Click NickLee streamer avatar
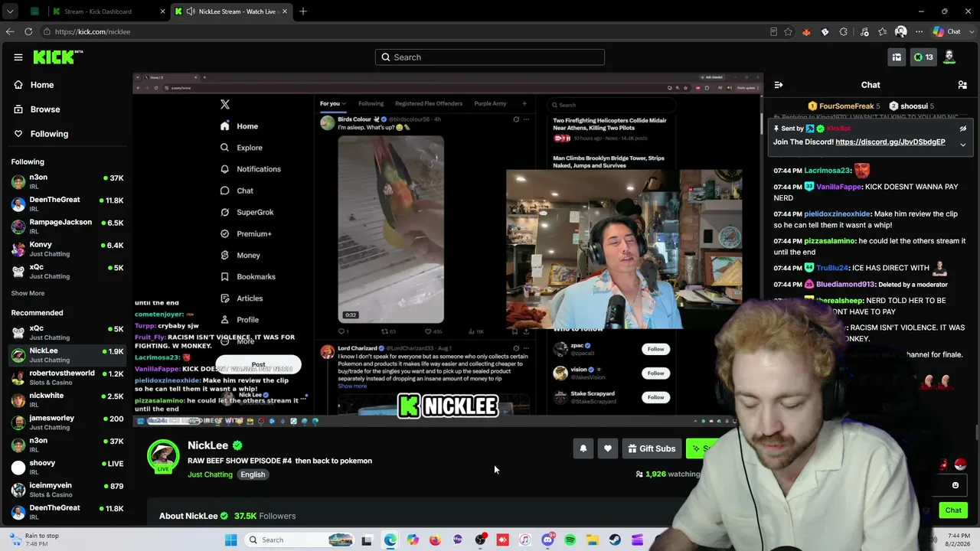Image resolution: width=980 pixels, height=551 pixels. tap(163, 455)
